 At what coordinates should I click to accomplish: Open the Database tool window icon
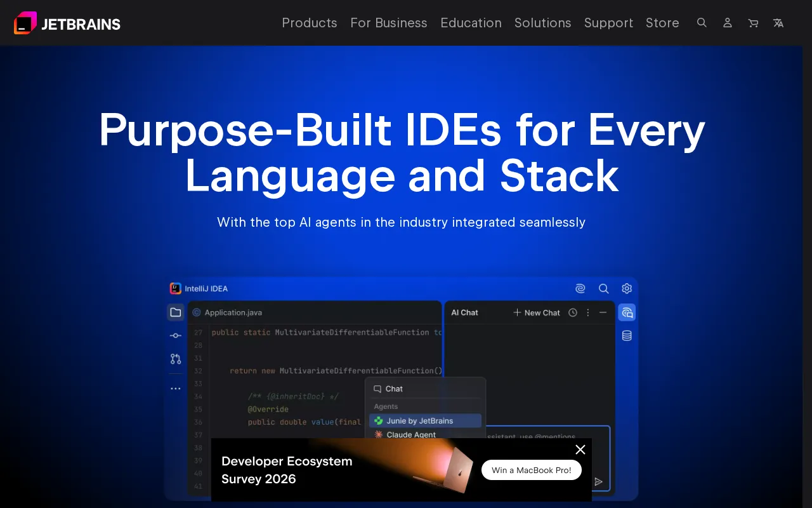[x=627, y=336]
